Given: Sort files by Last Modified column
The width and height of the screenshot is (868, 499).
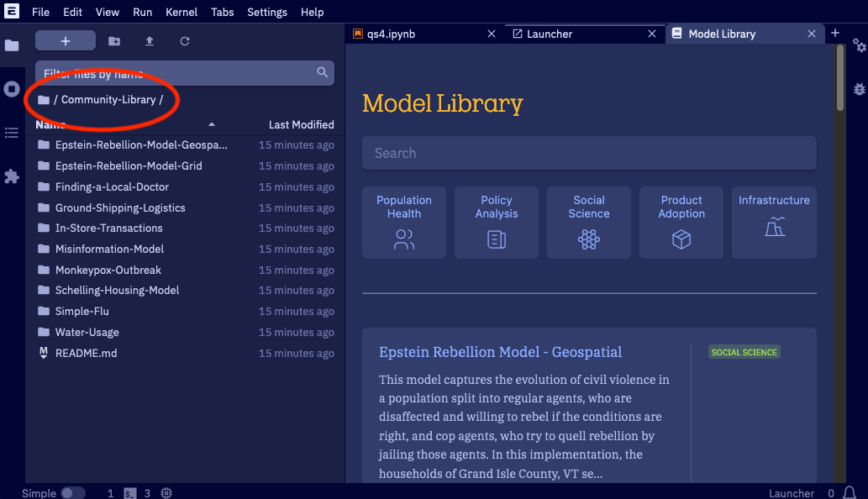Looking at the screenshot, I should click(x=301, y=124).
